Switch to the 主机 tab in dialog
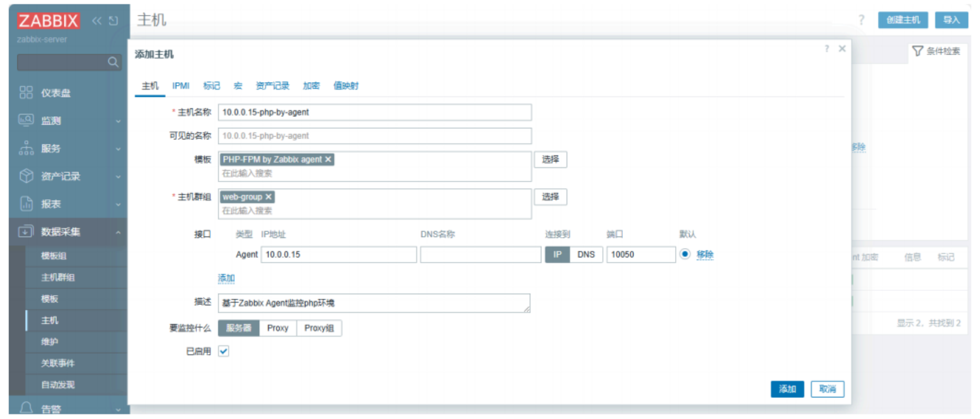980x419 pixels. coord(150,86)
